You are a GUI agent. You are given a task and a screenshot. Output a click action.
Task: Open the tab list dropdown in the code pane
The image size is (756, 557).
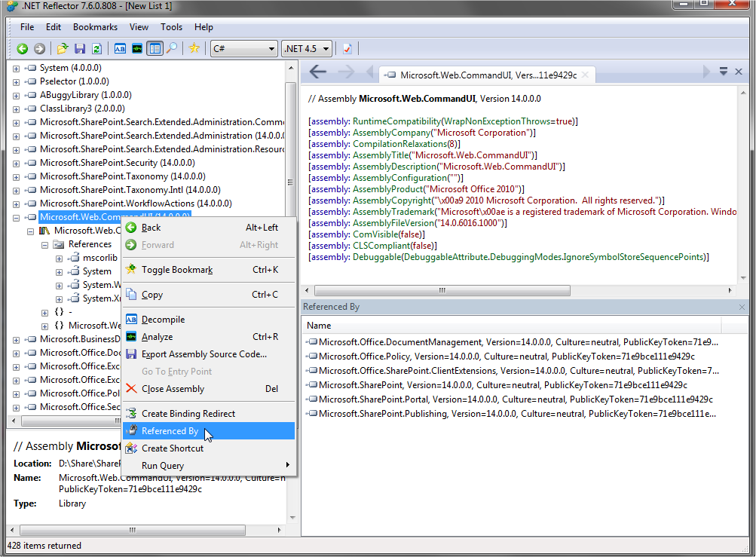tap(724, 72)
